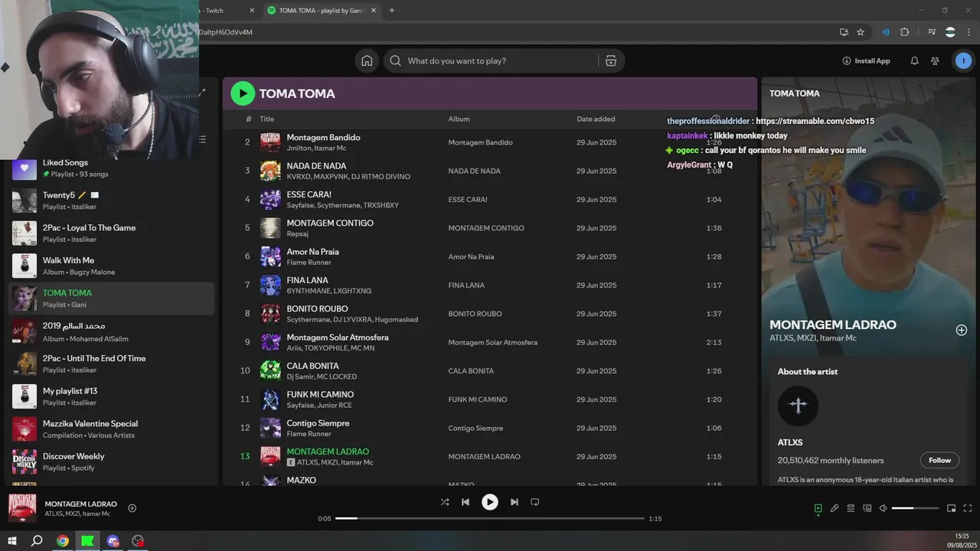Open Liked Songs playlist in library
Screen dimensions: 980x551
(112, 168)
